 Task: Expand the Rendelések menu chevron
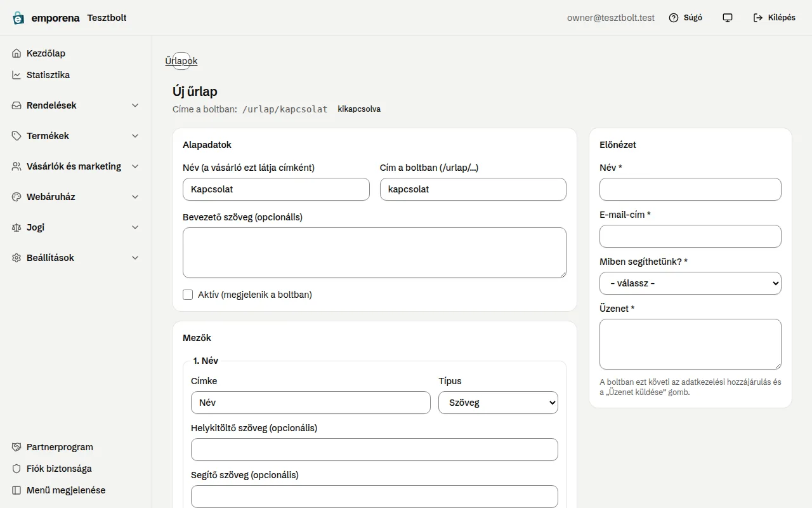[135, 105]
